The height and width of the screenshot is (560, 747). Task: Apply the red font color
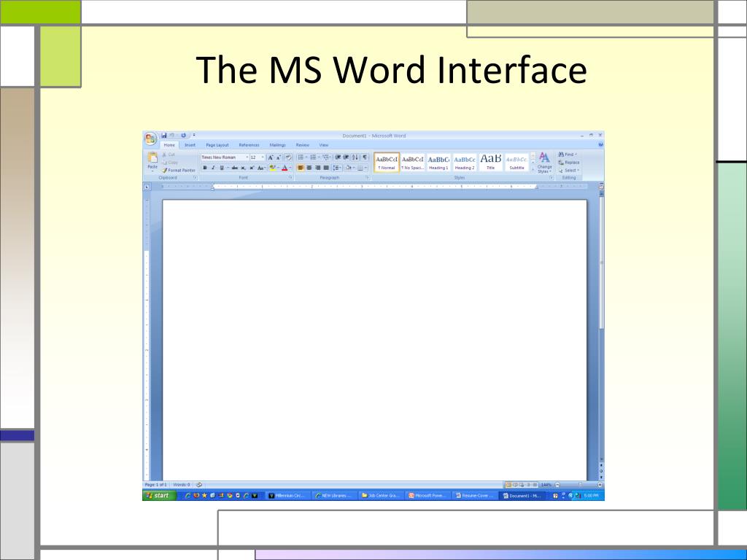click(285, 168)
